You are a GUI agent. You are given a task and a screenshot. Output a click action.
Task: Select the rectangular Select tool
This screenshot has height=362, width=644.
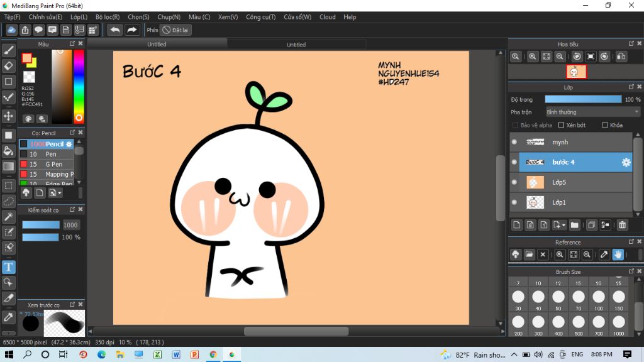pos(9,185)
